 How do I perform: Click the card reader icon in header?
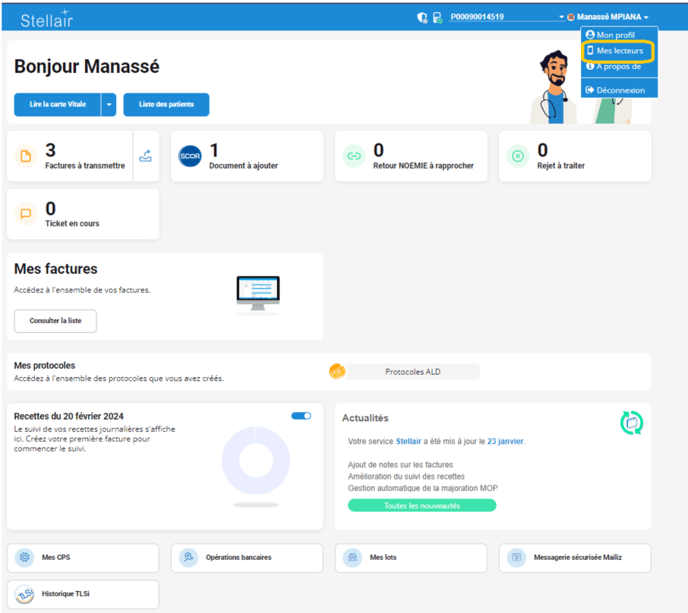point(437,17)
